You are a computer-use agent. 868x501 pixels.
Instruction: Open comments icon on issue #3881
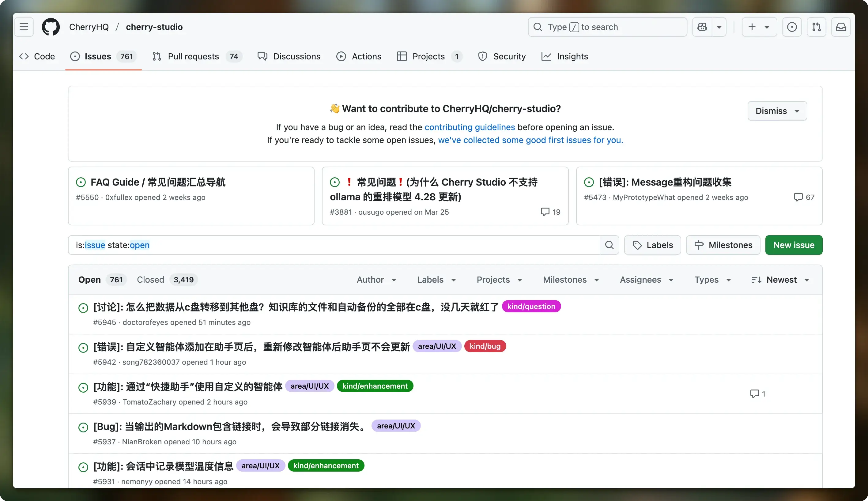pyautogui.click(x=545, y=212)
